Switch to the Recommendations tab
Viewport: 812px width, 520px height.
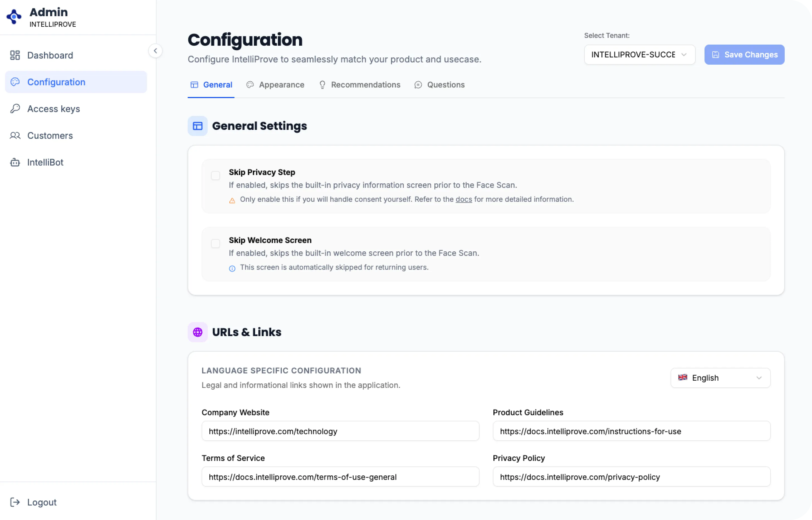click(x=359, y=85)
